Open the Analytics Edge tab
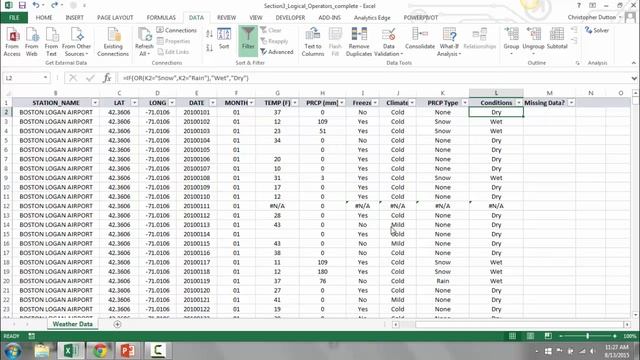The width and height of the screenshot is (640, 360). click(x=372, y=18)
